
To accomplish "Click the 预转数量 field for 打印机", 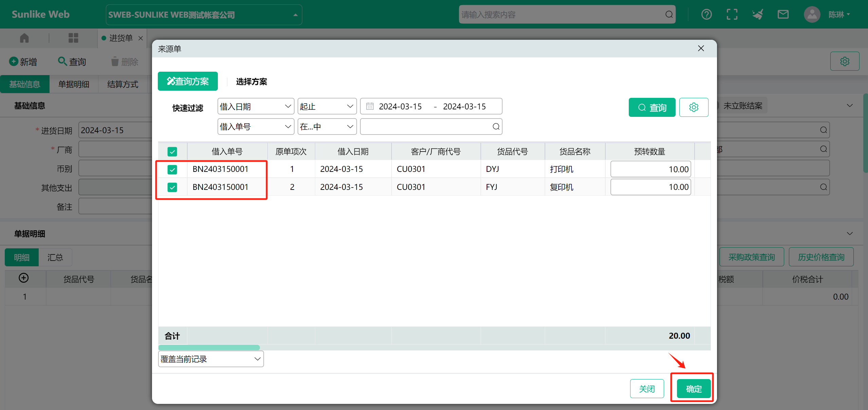I will pos(650,169).
